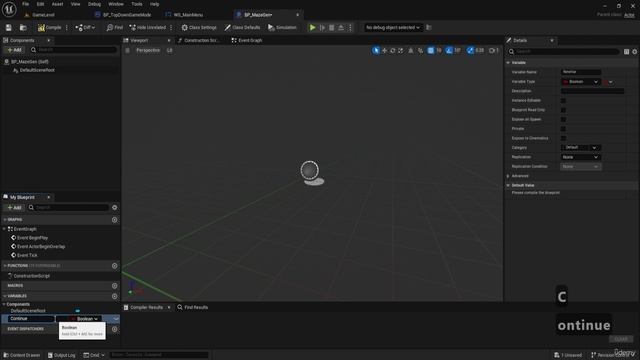Viewport: 640px width, 360px height.
Task: Open the Replication None dropdown
Action: pyautogui.click(x=581, y=157)
